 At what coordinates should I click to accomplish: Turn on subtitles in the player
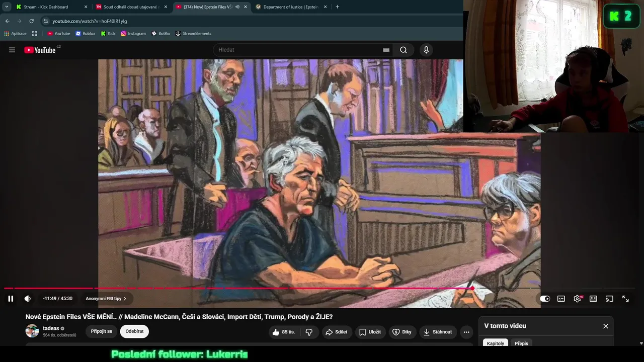[x=561, y=299]
